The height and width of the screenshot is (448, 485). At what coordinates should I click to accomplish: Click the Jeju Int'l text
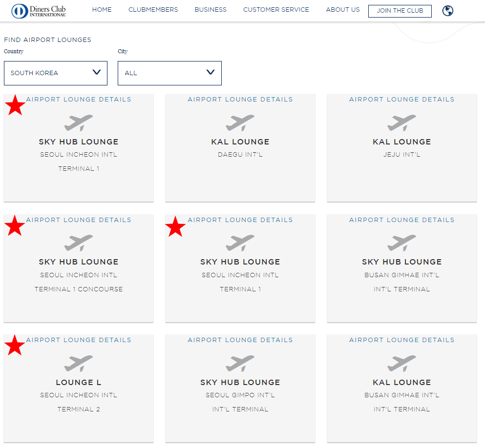402,155
